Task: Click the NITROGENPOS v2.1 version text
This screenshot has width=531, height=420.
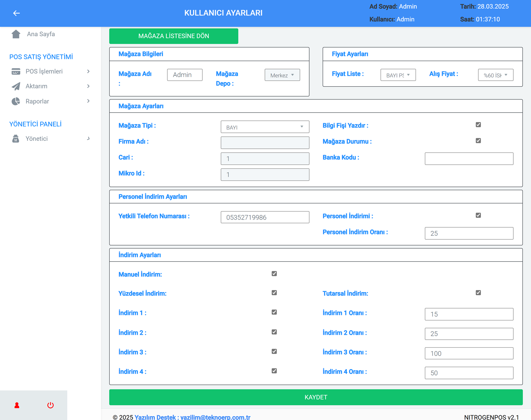Action: (x=491, y=417)
